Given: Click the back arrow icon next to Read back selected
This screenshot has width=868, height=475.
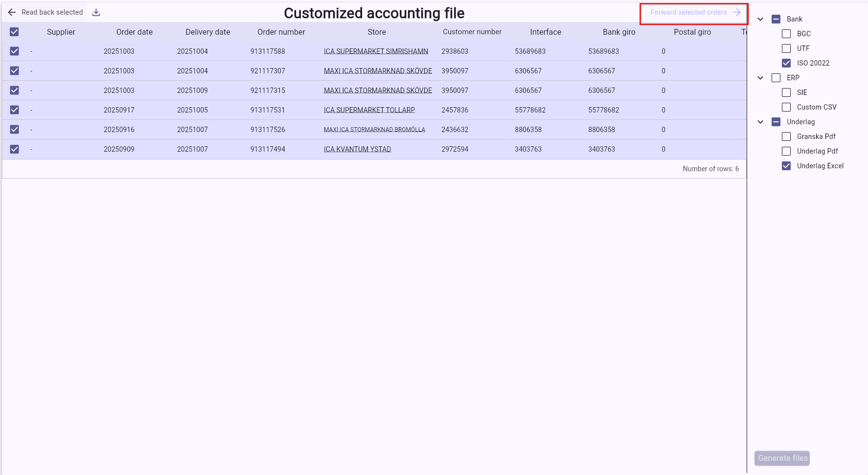Looking at the screenshot, I should [x=12, y=12].
